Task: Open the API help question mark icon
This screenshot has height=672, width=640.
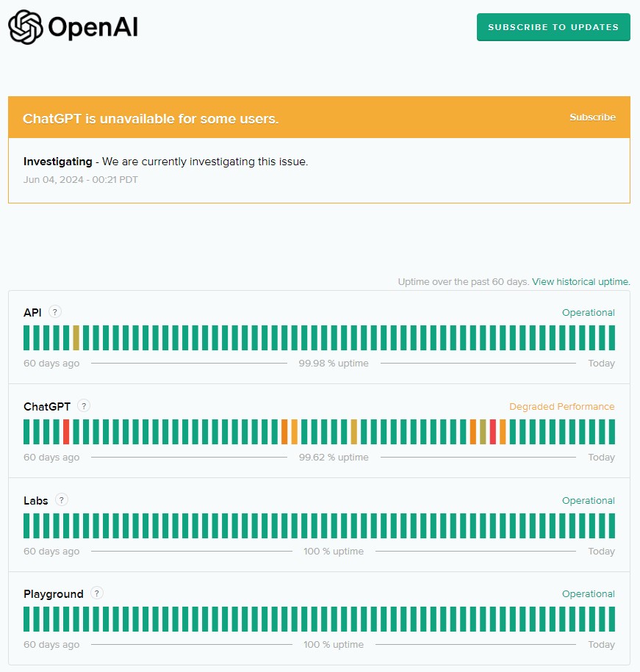Action: coord(54,311)
